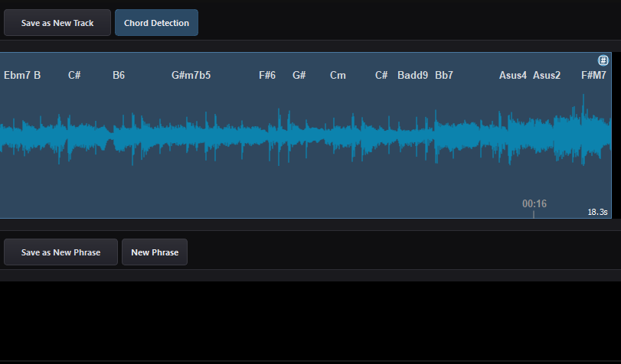Select the G# chord label
This screenshot has width=621, height=364.
(299, 75)
